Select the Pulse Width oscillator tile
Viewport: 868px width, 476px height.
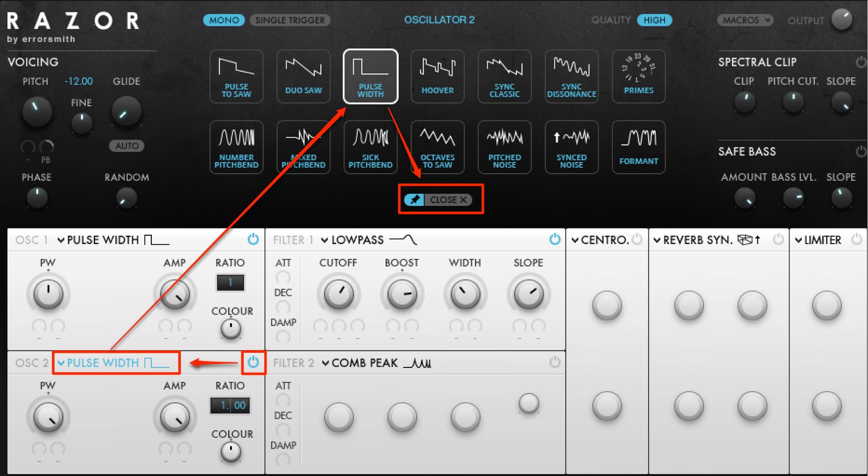[x=371, y=76]
